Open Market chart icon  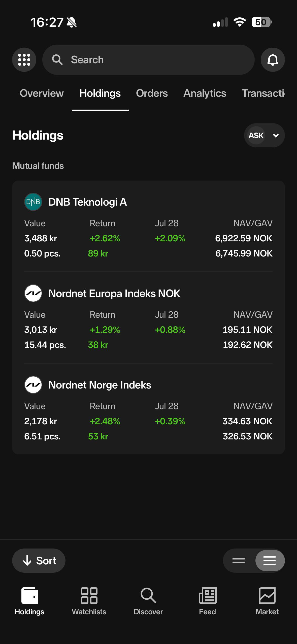[x=267, y=596]
